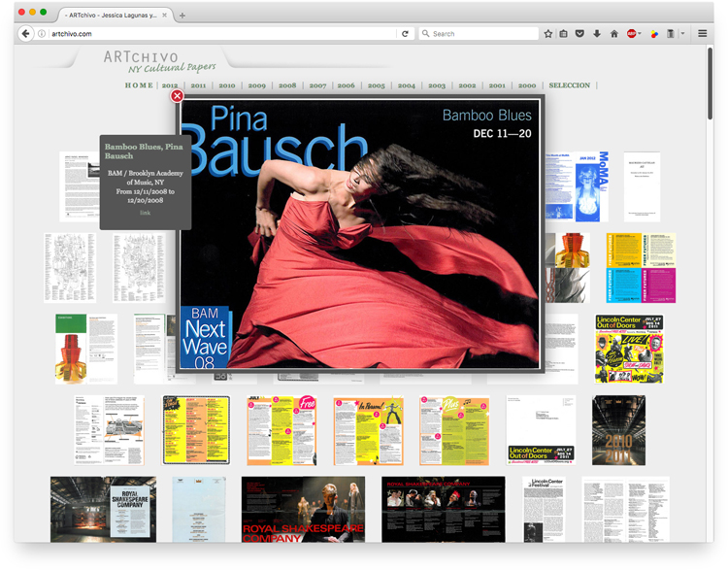The image size is (728, 570).
Task: Show bookmarks list icon next to star
Action: tap(563, 33)
